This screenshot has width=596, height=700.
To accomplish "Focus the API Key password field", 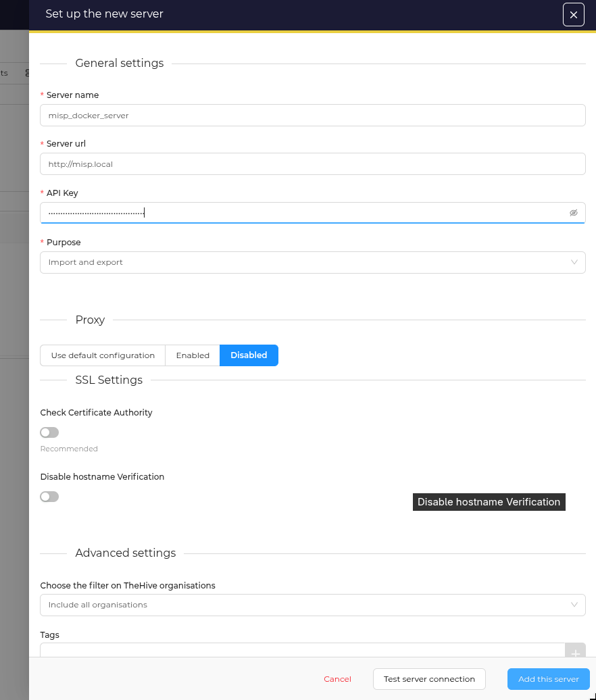I will (x=312, y=213).
